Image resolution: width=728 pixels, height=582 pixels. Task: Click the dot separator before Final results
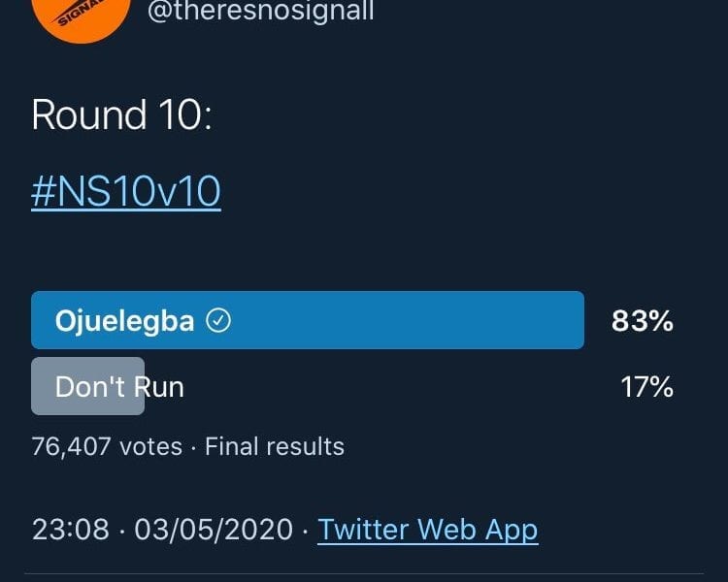coord(193,446)
